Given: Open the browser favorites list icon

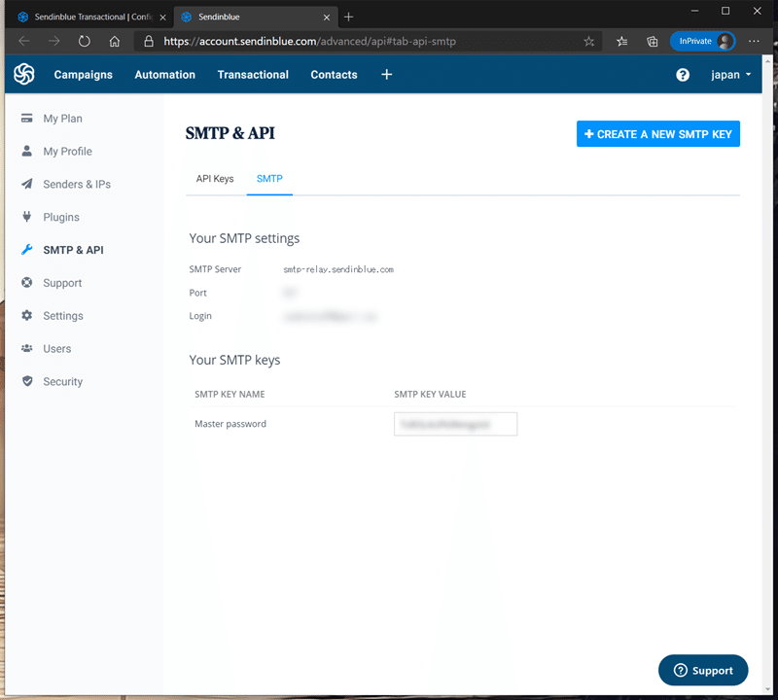Looking at the screenshot, I should [621, 41].
